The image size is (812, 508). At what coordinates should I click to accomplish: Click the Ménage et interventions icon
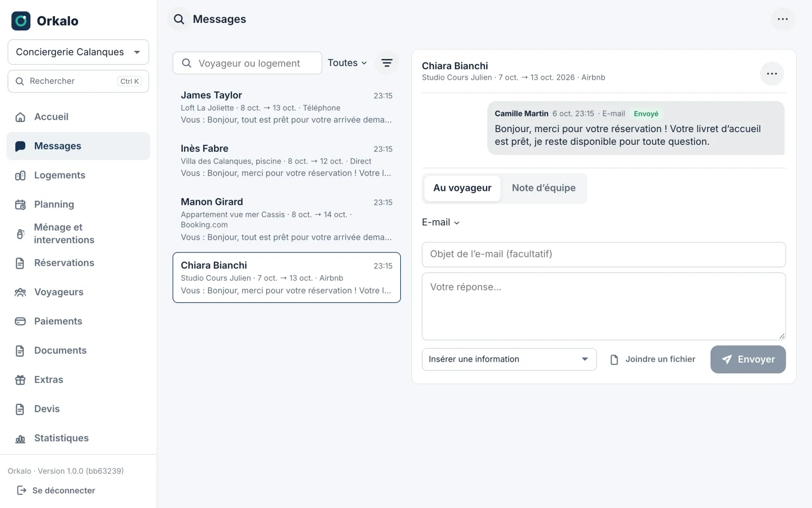[x=20, y=234]
